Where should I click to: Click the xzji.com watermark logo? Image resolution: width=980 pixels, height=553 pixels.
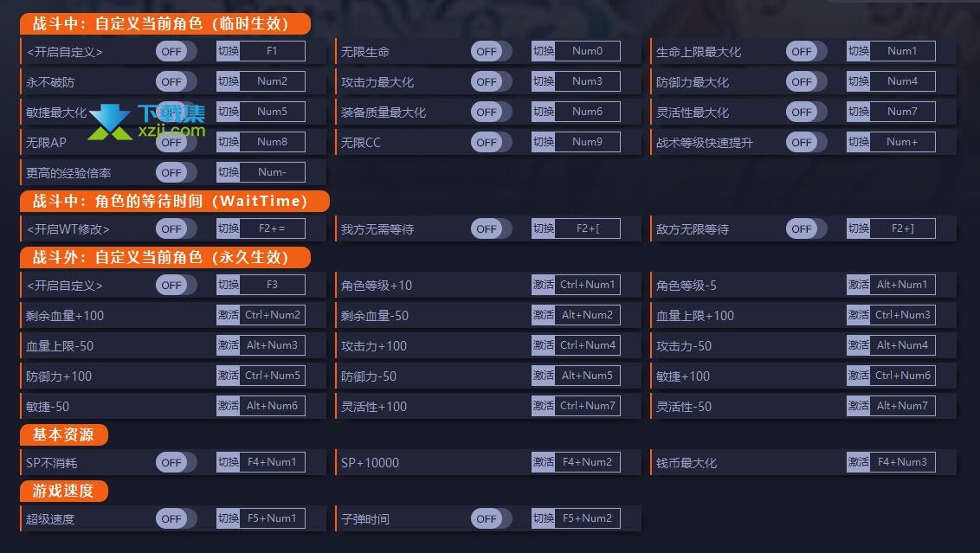(146, 121)
